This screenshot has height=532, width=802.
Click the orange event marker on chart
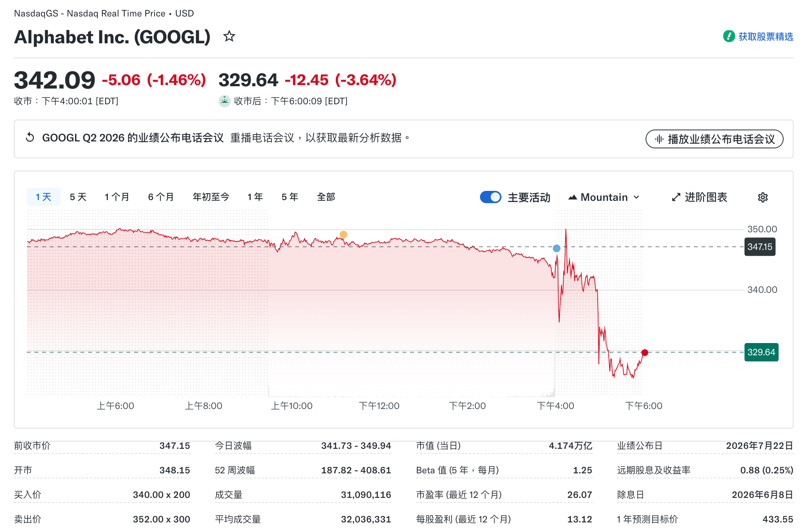[343, 235]
